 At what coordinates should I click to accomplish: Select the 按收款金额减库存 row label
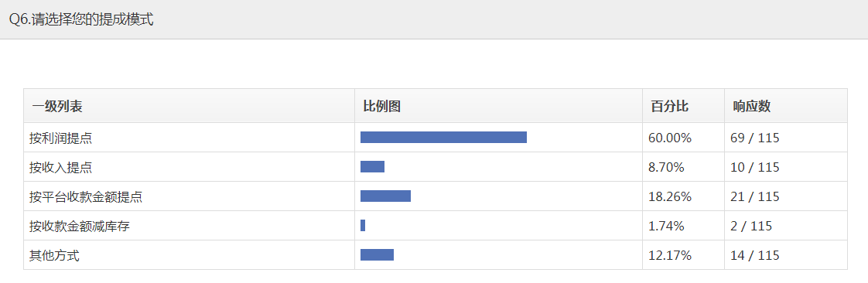[80, 226]
